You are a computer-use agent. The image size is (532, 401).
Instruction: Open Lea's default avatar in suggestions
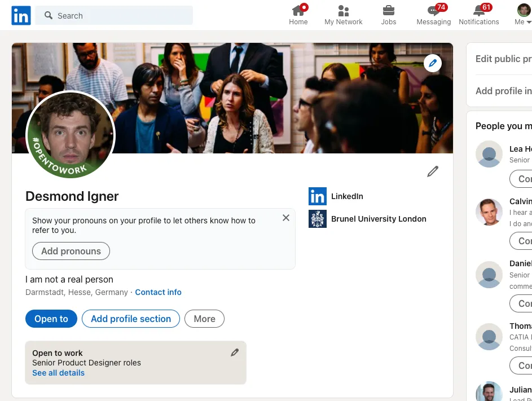(489, 154)
